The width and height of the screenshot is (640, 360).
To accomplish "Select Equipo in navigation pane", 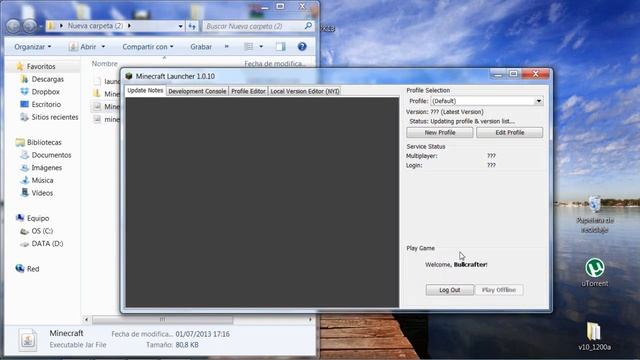I will click(x=38, y=218).
